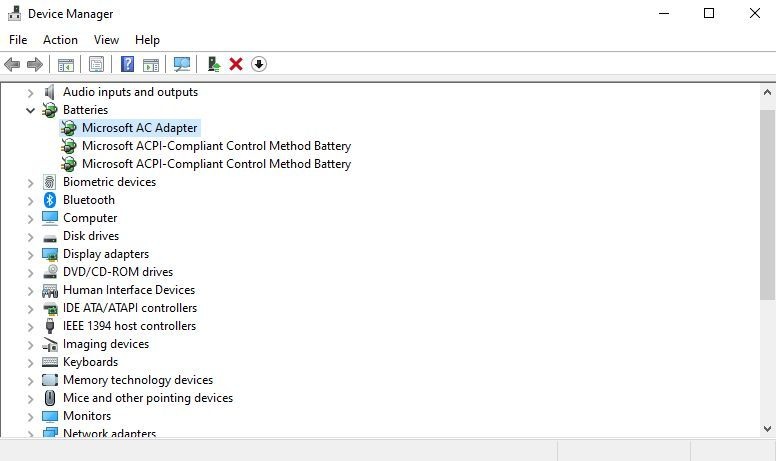This screenshot has width=776, height=461.
Task: Expand the Bluetooth node
Action: point(30,200)
